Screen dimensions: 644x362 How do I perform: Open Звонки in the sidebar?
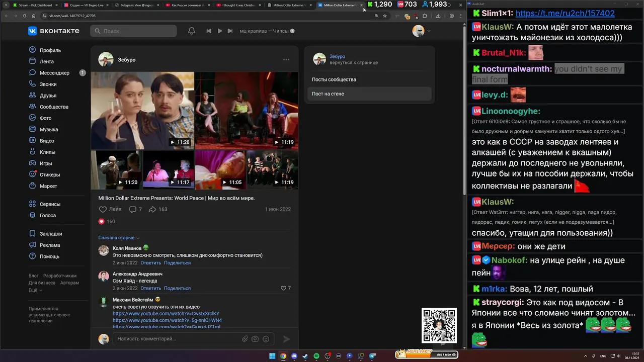43,84
